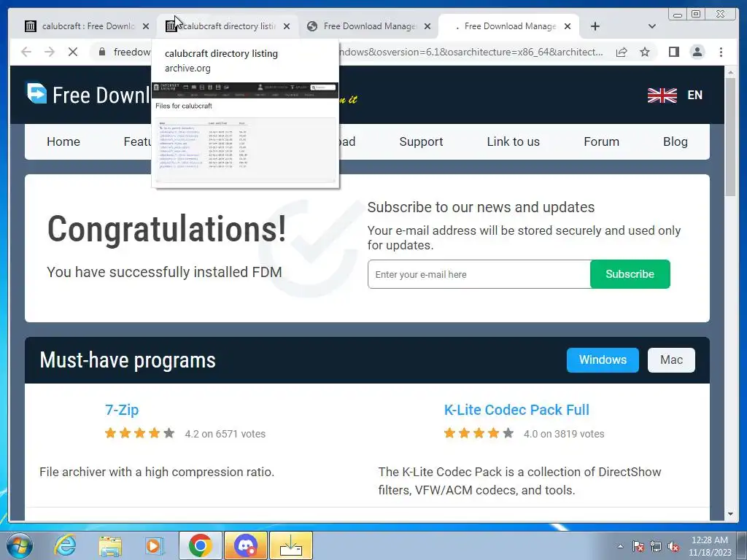Viewport: 747px width, 560px height.
Task: Click the green Subscribe button
Action: (630, 274)
